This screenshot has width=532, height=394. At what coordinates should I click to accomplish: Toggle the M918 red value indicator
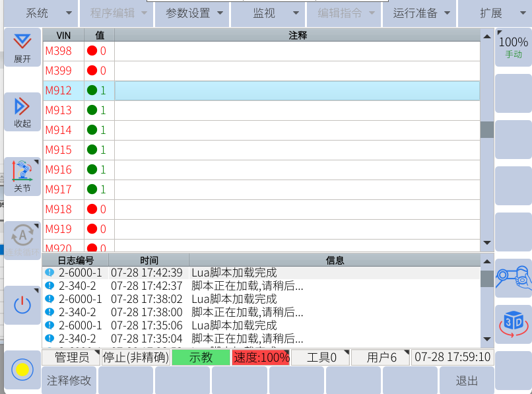point(92,209)
